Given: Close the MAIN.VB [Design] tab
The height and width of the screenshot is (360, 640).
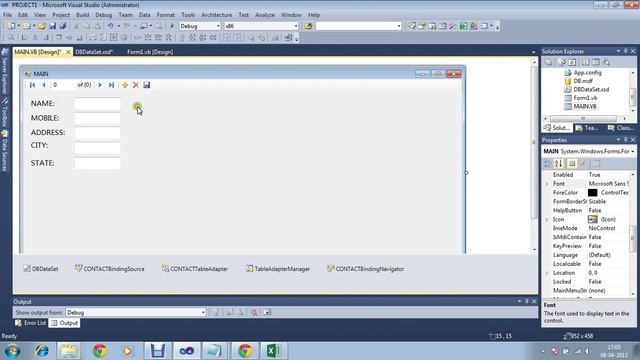Looking at the screenshot, I should point(68,52).
